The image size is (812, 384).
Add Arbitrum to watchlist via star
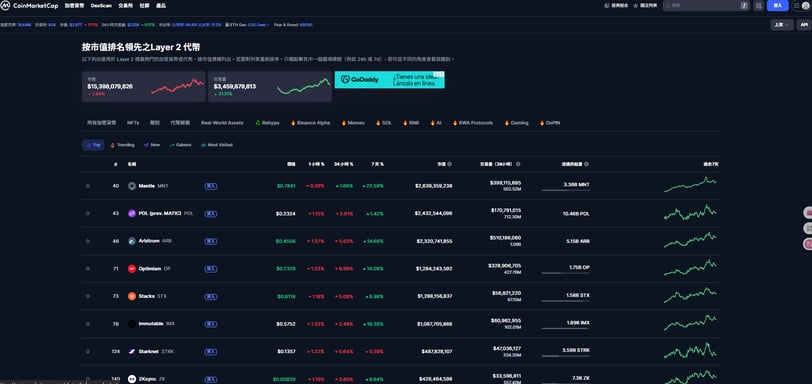tap(88, 241)
